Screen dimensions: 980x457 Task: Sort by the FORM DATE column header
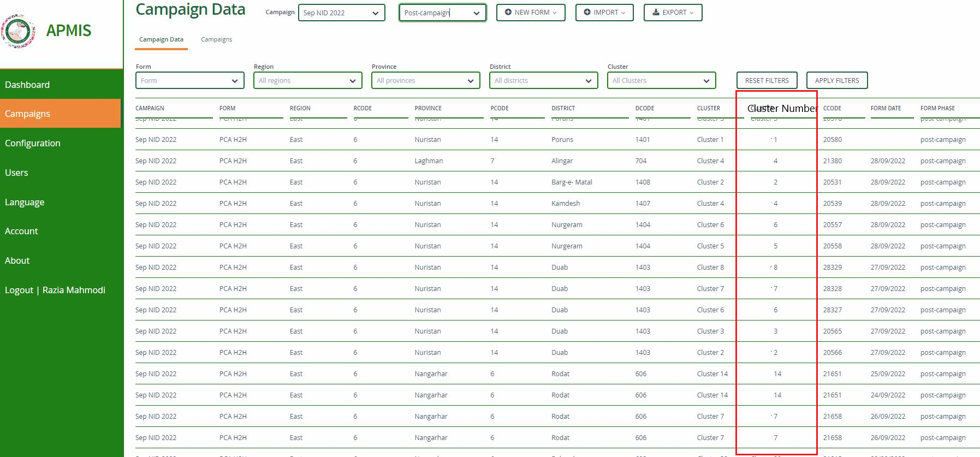pyautogui.click(x=886, y=108)
